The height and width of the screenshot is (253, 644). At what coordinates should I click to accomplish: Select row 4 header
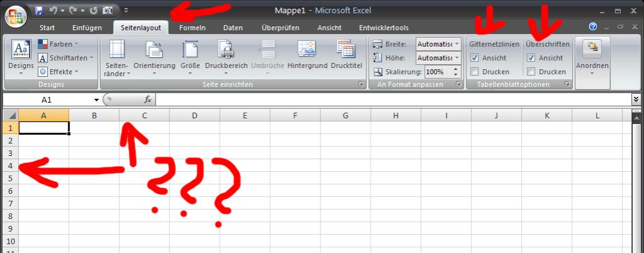[11, 166]
